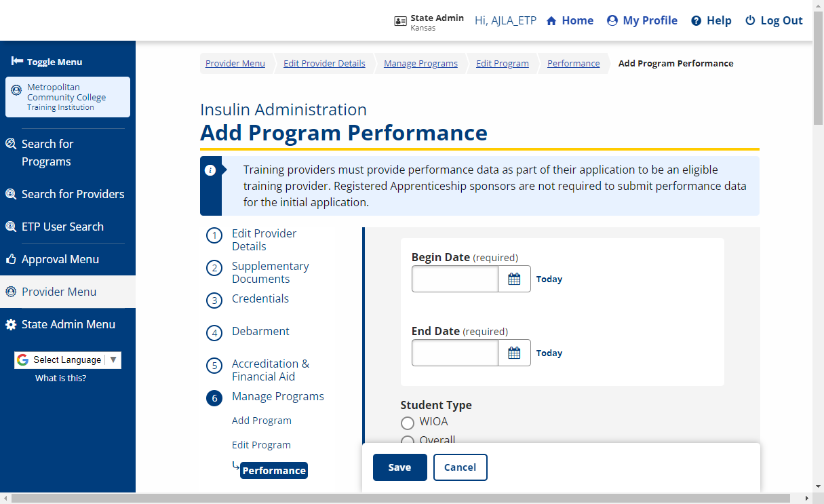Click the Save button
The width and height of the screenshot is (824, 504).
pos(399,467)
